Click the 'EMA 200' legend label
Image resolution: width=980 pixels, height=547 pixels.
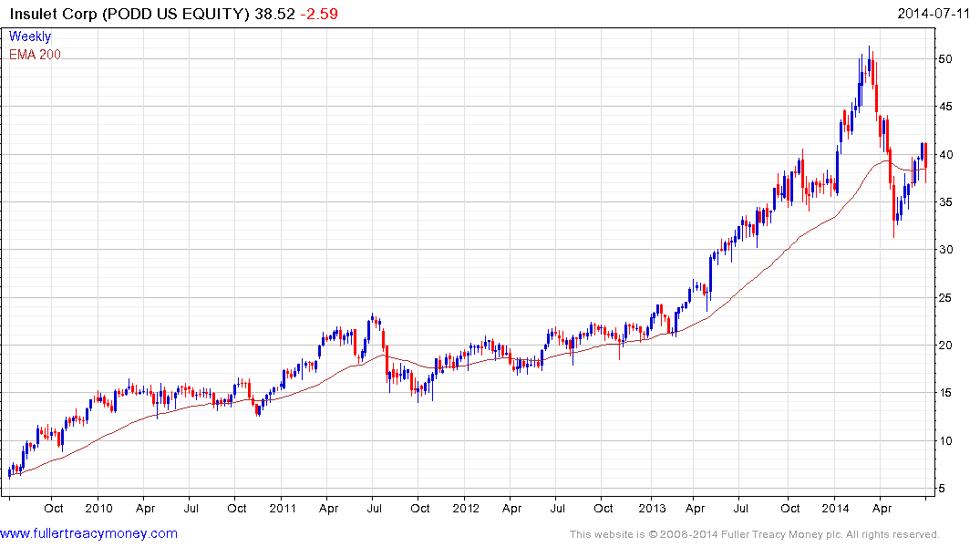tap(35, 55)
